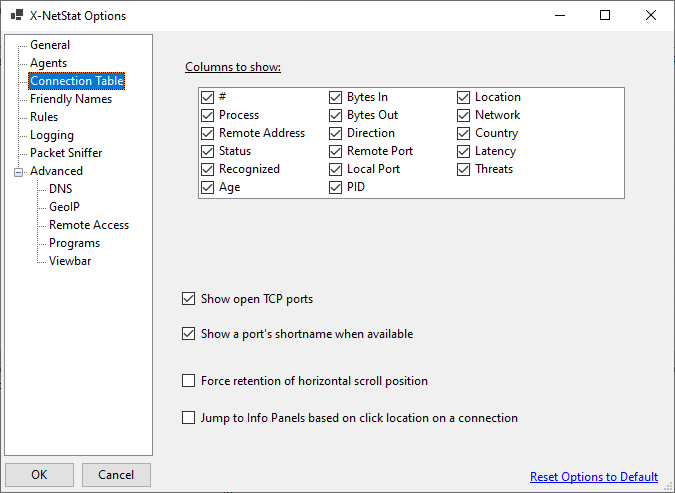The height and width of the screenshot is (493, 675).
Task: Uncheck the Status column
Action: pos(207,152)
